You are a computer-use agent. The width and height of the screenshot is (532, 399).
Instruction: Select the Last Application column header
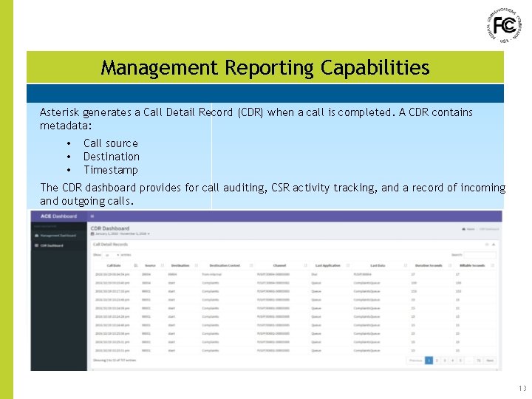coord(328,265)
